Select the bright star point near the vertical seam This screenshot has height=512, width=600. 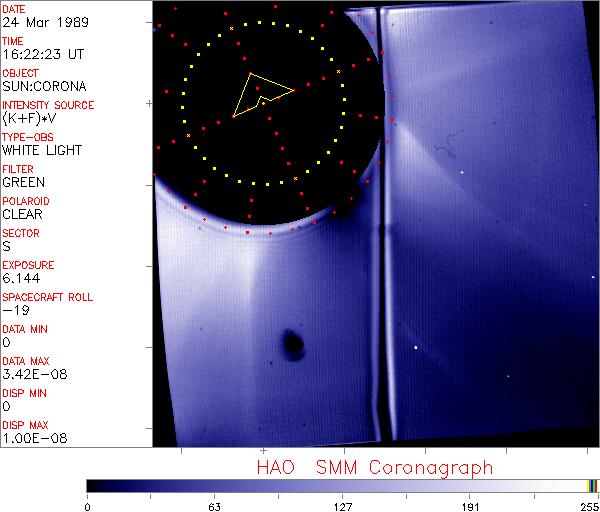[415, 348]
